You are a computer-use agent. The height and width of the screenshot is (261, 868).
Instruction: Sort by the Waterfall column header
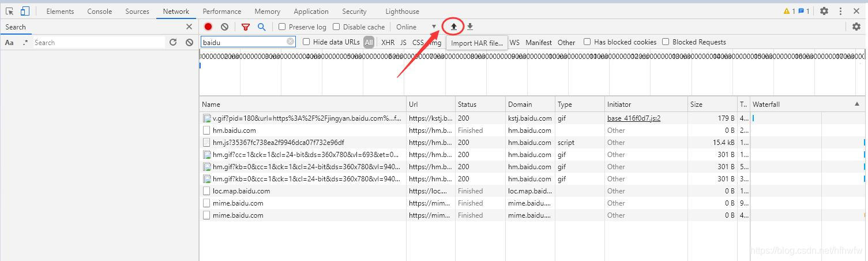click(806, 105)
